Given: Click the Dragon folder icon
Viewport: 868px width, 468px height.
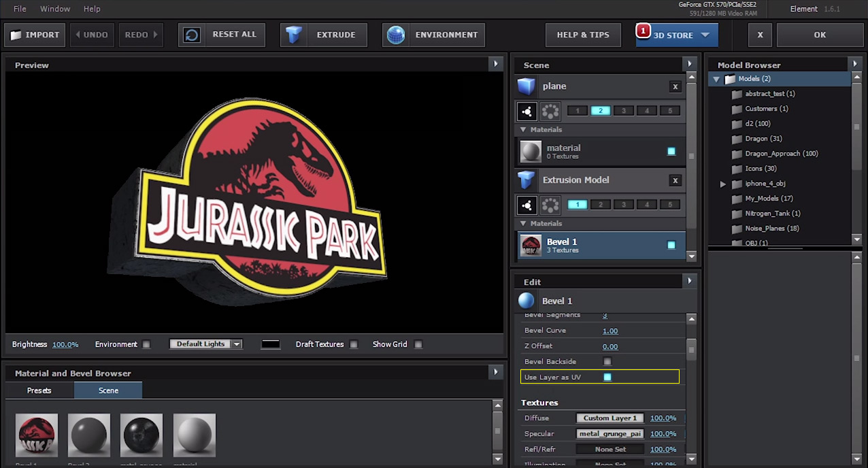Looking at the screenshot, I should click(737, 139).
